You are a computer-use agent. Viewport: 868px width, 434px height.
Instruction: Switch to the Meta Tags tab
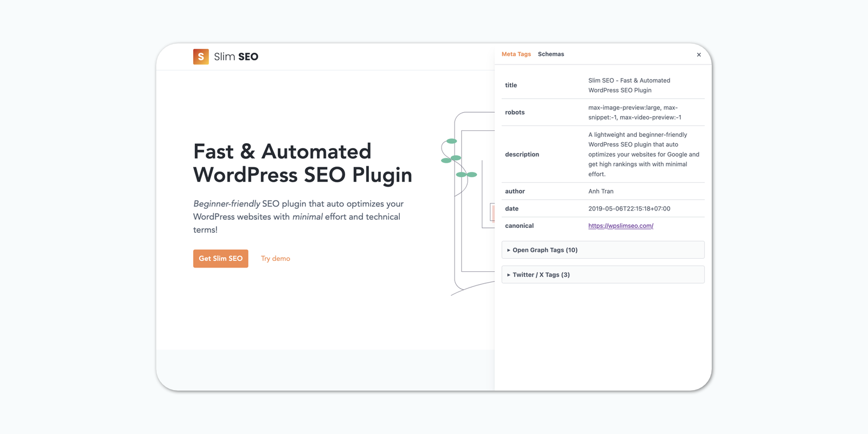point(516,54)
